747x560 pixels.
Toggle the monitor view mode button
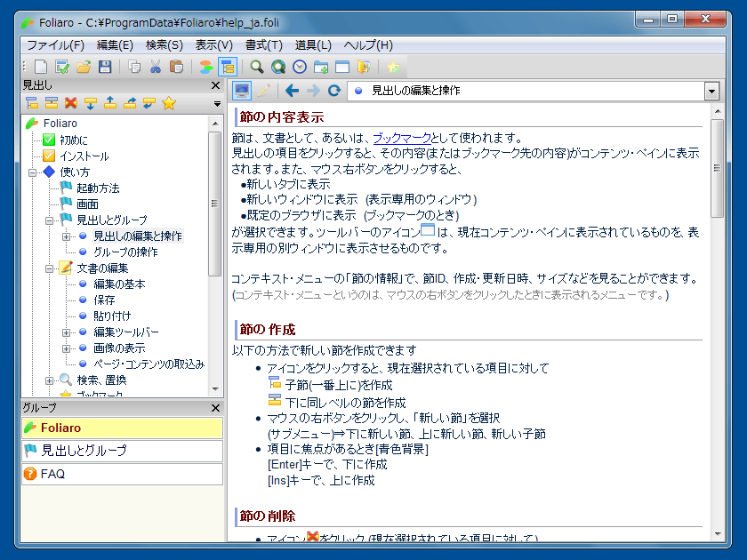[242, 91]
